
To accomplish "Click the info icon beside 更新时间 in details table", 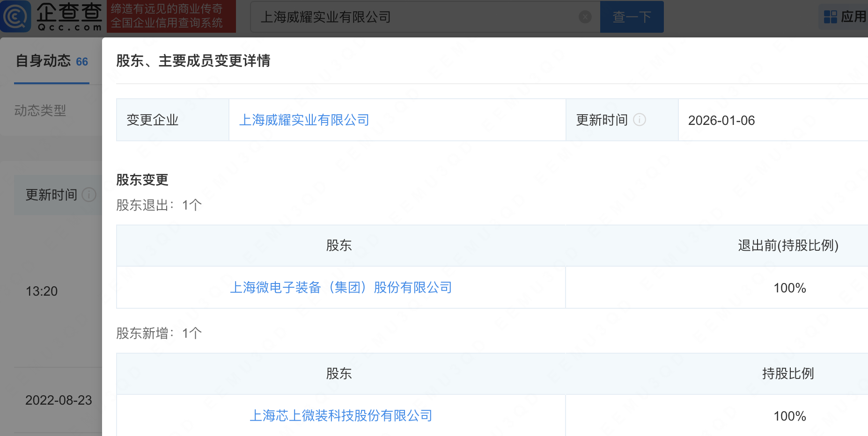I will pyautogui.click(x=640, y=120).
